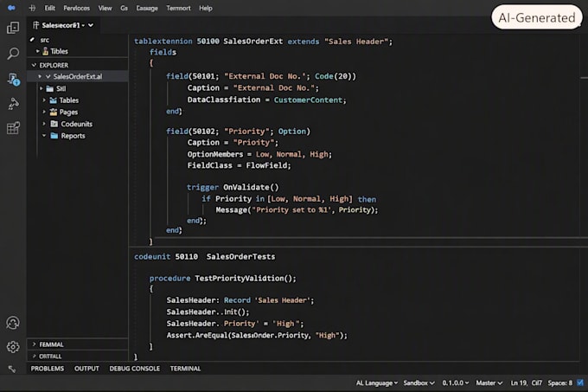588x392 pixels.
Task: Open the Sandbox dropdown in status bar
Action: tap(419, 382)
